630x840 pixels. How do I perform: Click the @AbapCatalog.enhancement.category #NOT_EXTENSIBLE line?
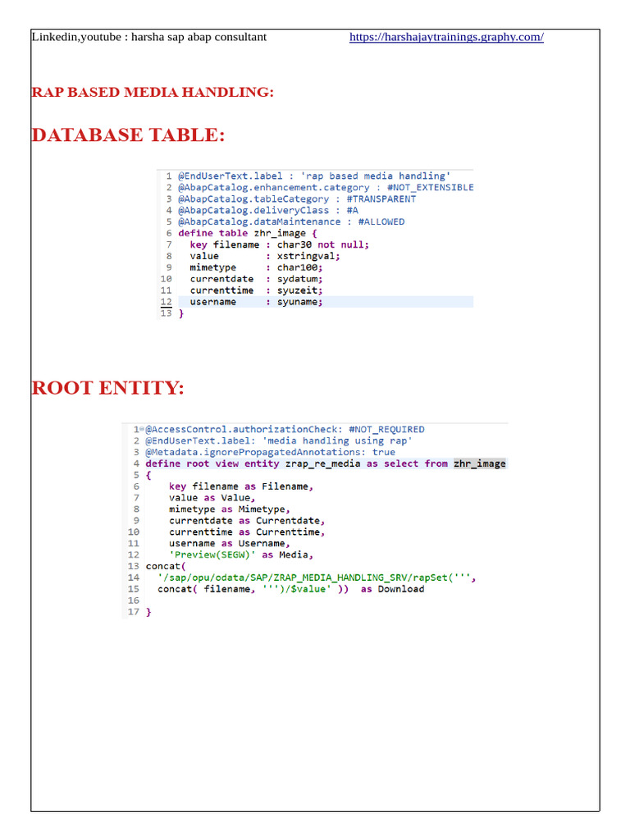pos(326,188)
